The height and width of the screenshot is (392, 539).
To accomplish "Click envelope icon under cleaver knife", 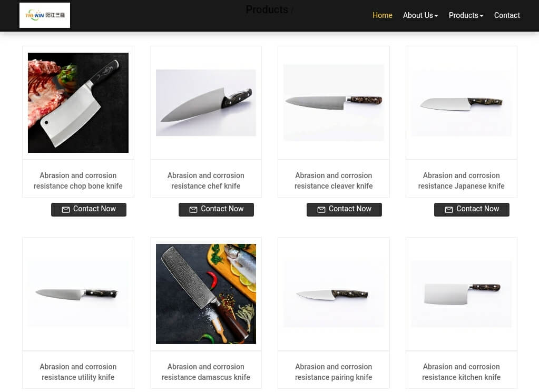I will point(321,209).
